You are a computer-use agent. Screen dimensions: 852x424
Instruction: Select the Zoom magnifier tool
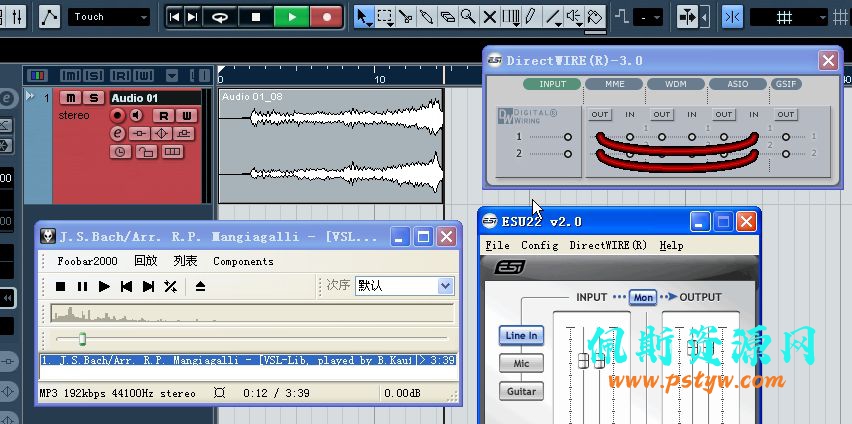(468, 17)
